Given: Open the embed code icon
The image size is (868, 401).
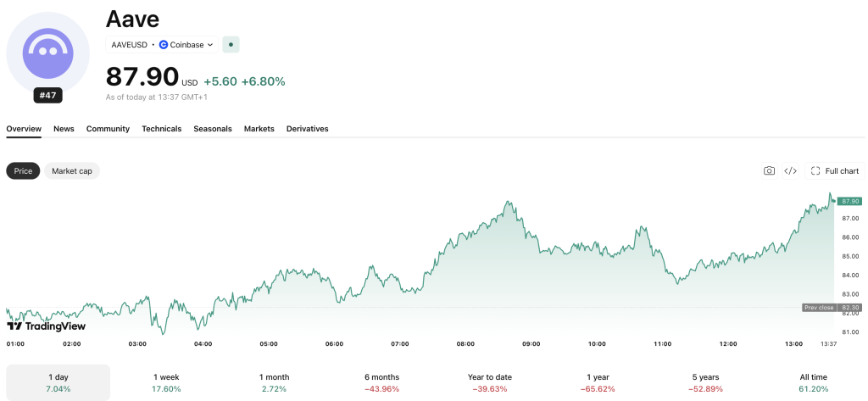Looking at the screenshot, I should [x=791, y=171].
